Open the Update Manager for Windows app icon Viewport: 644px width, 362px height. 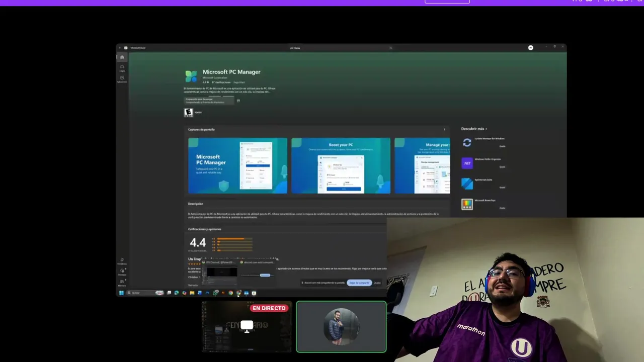[x=467, y=143]
